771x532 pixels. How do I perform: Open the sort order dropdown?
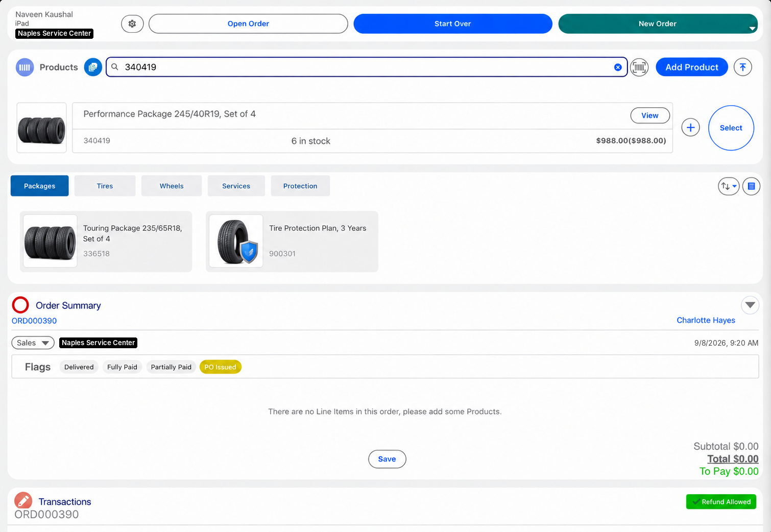tap(729, 186)
